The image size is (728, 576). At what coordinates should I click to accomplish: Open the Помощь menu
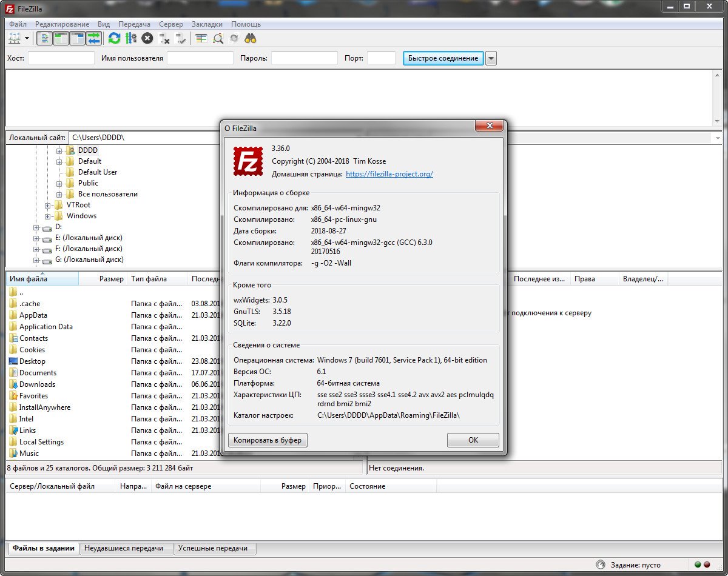pos(246,24)
